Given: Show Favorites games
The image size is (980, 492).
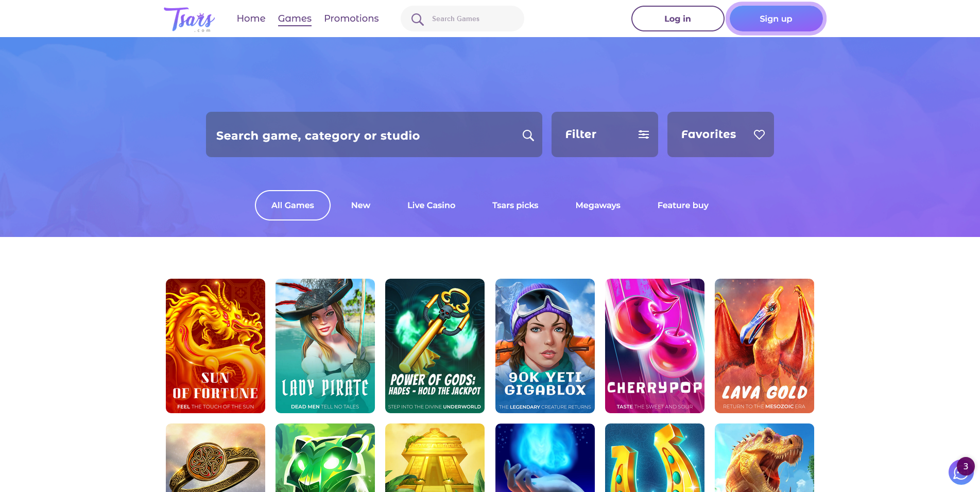Looking at the screenshot, I should [x=720, y=134].
